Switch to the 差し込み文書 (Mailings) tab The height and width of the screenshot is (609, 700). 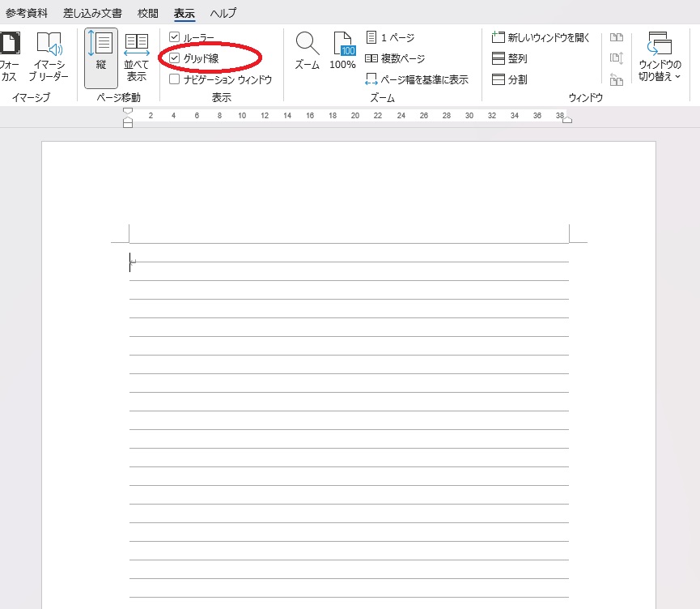point(92,13)
